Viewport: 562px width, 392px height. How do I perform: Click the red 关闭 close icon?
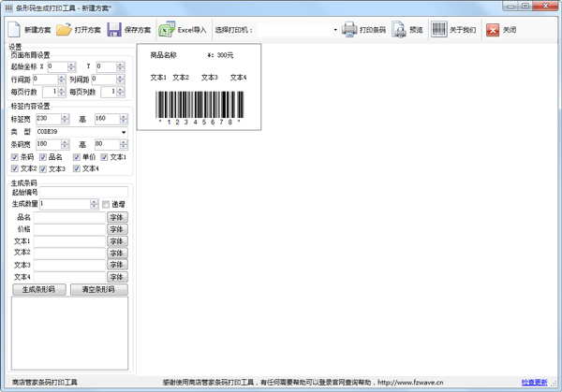click(x=493, y=30)
